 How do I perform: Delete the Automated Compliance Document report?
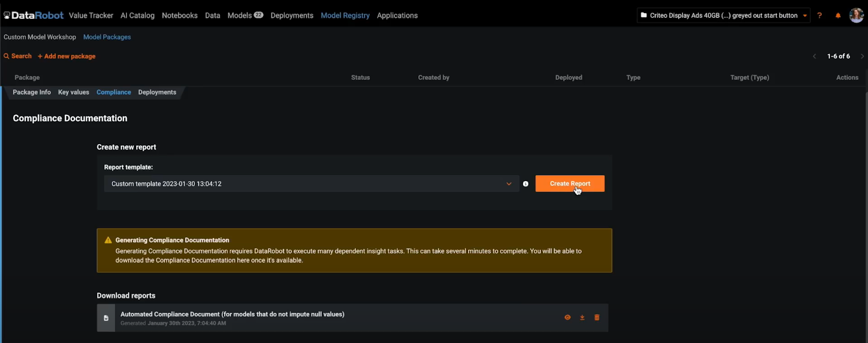click(x=597, y=318)
